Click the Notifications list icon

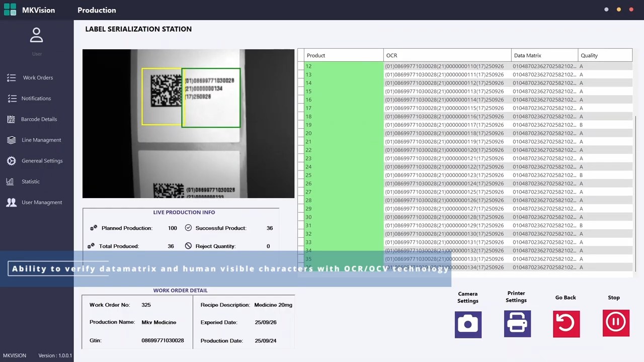click(x=12, y=99)
